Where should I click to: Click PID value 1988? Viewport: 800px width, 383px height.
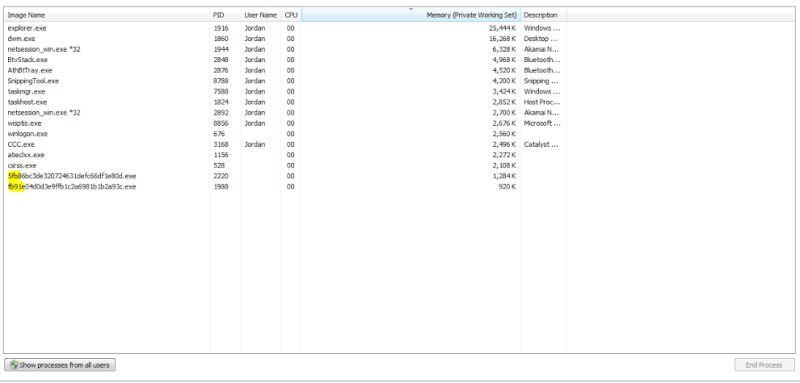click(x=220, y=187)
